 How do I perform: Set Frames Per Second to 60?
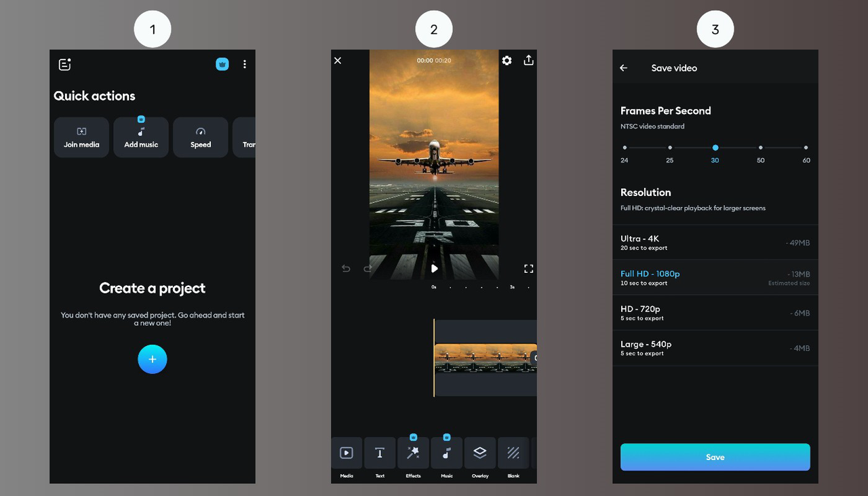point(806,147)
